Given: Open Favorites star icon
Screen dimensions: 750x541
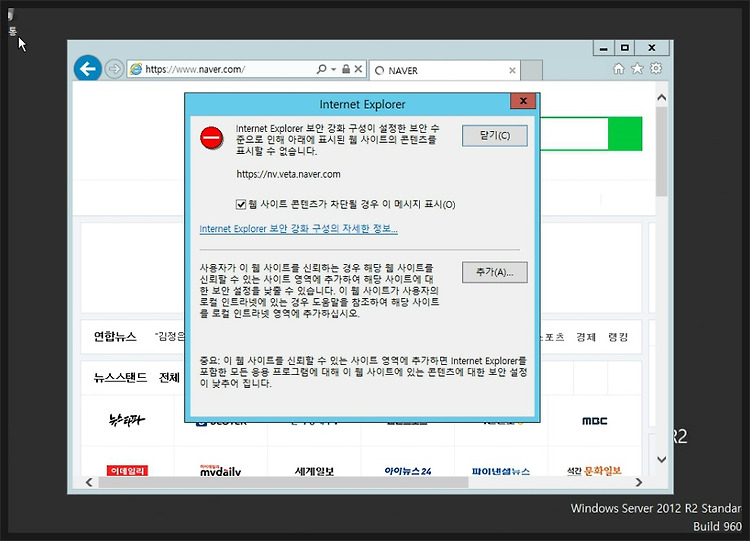Looking at the screenshot, I should [637, 69].
